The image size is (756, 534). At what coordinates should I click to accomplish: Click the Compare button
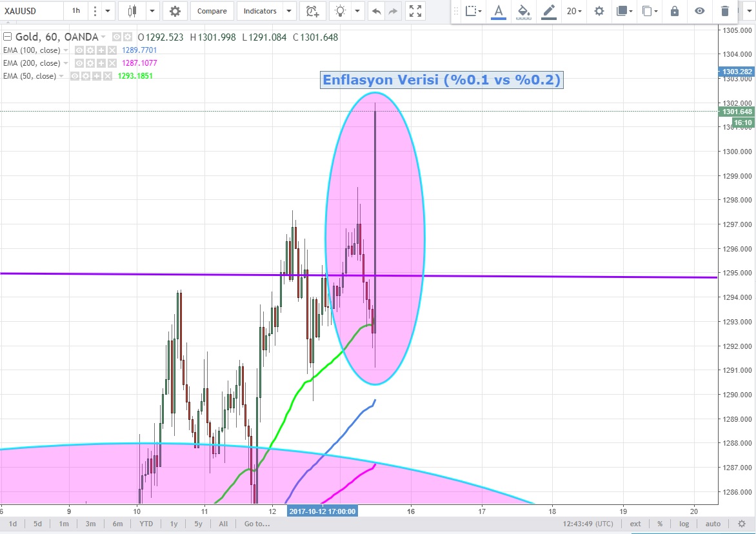pyautogui.click(x=212, y=11)
